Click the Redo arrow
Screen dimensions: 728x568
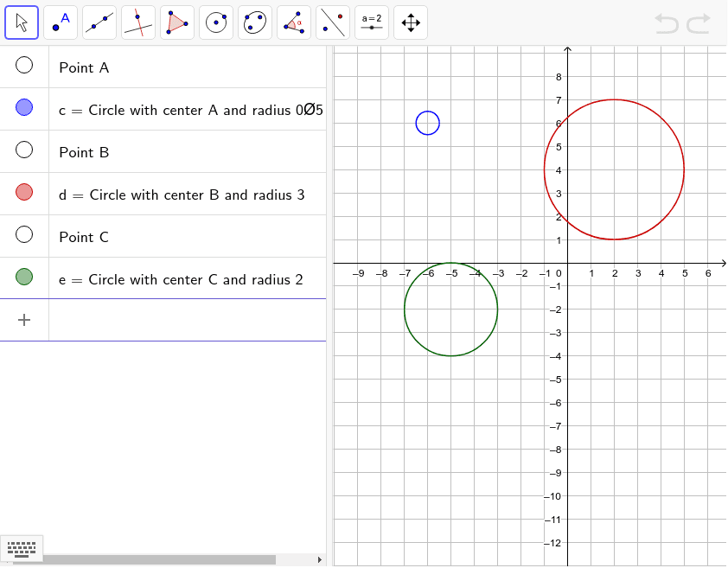pos(699,23)
